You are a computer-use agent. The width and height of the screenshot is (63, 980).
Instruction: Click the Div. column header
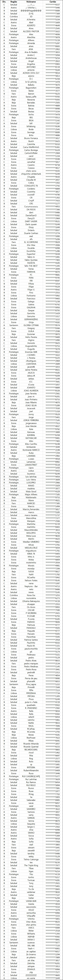[4, 2]
